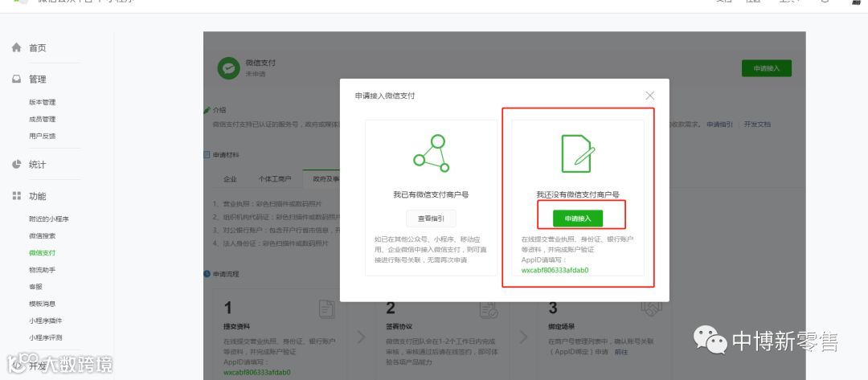Click the 功能 grid icon
Image resolution: width=868 pixels, height=380 pixels.
coord(17,196)
